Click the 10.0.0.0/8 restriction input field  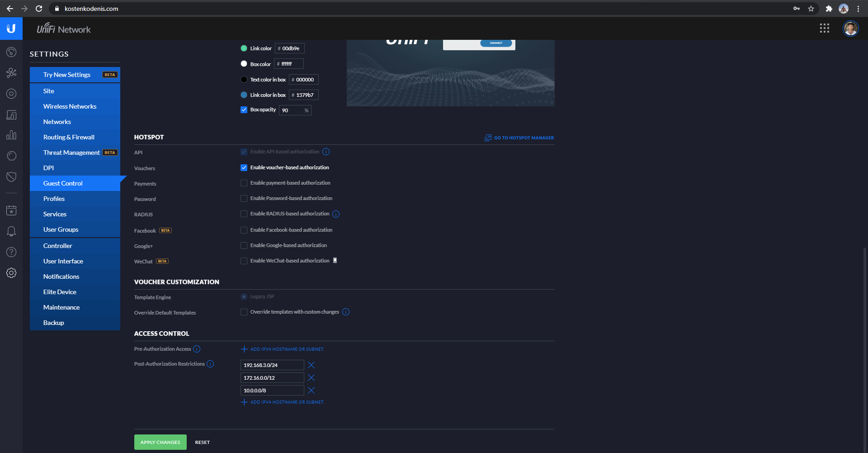coord(272,391)
